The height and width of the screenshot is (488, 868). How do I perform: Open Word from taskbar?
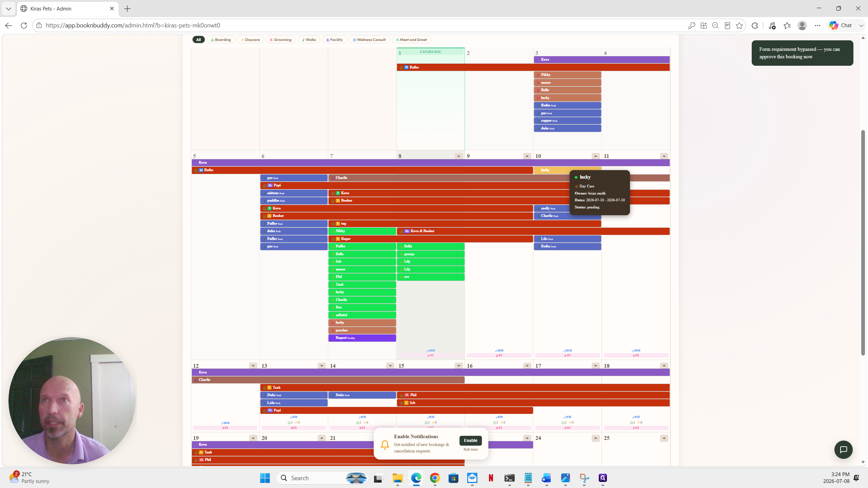[546, 478]
